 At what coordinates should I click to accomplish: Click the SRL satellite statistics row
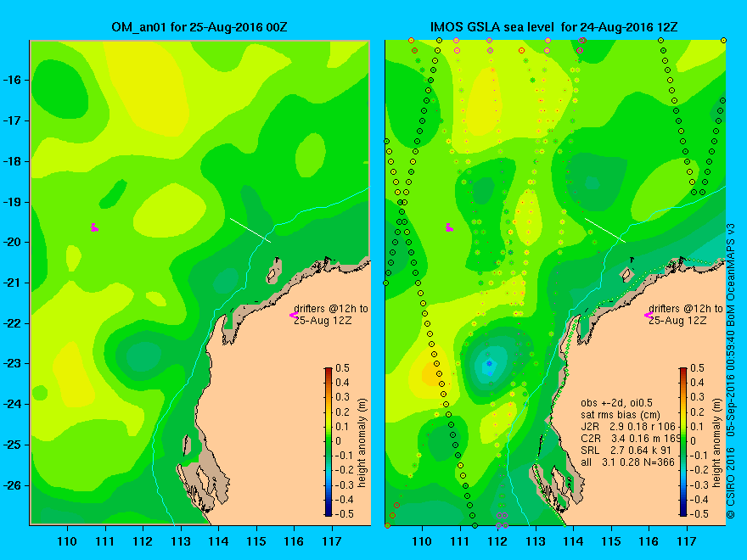(624, 450)
